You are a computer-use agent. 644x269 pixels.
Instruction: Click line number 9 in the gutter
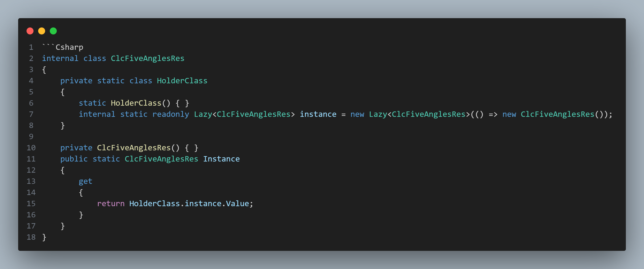pyautogui.click(x=31, y=137)
